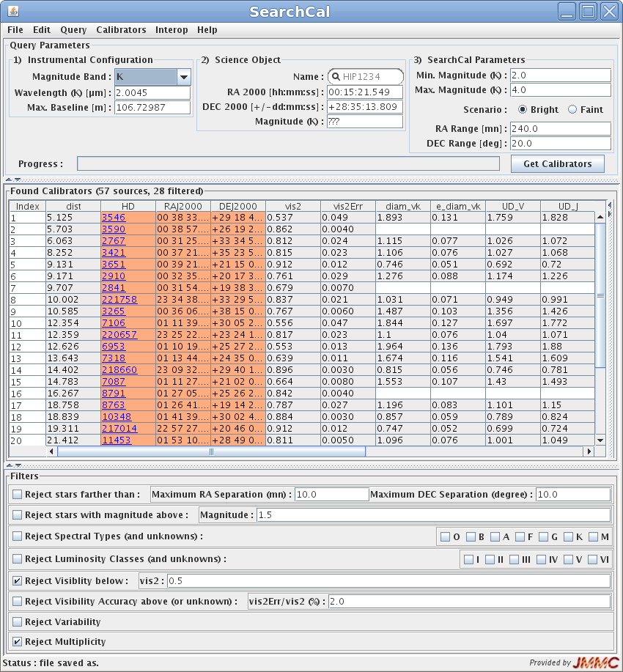623x672 pixels.
Task: Open HD 11453 star link
Action: [117, 440]
